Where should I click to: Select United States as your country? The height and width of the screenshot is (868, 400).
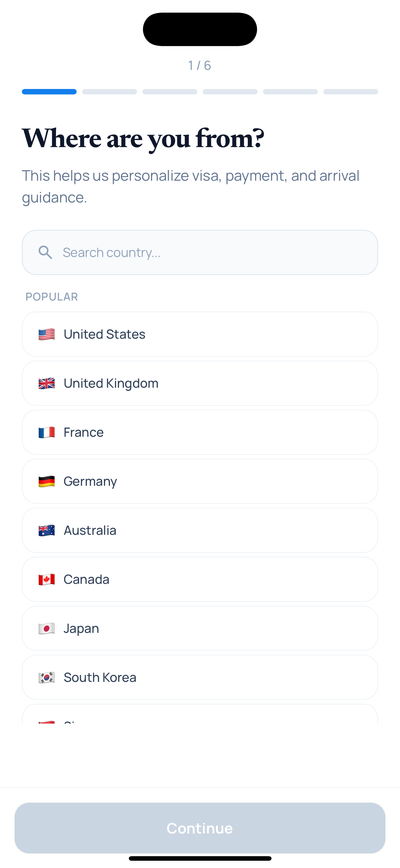tap(200, 334)
